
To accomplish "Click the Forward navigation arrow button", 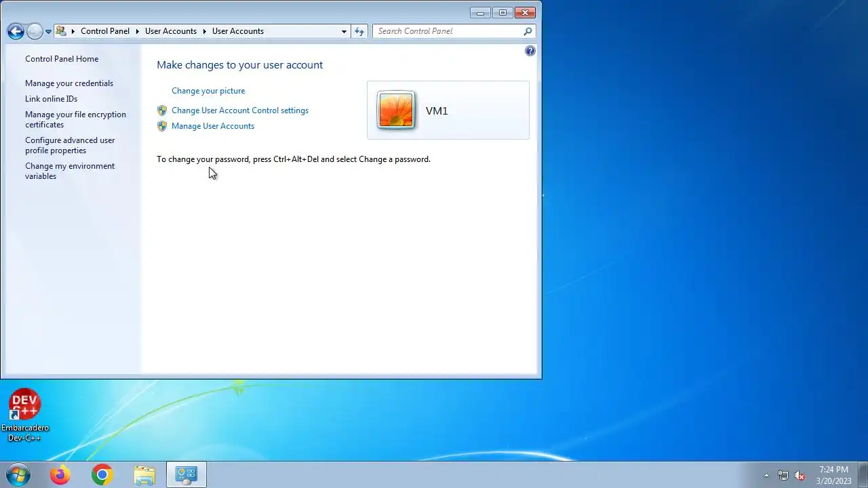I will pyautogui.click(x=34, y=31).
